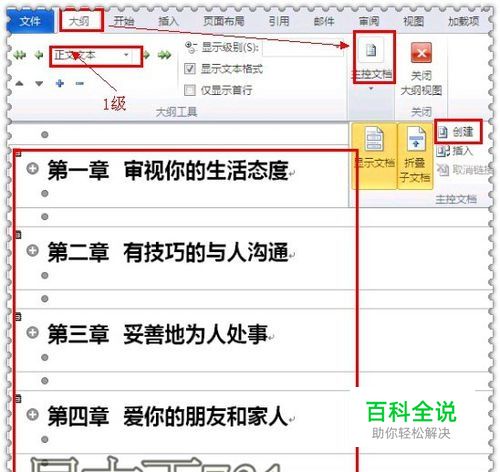The image size is (500, 472).
Task: Expand the arrow under 主控文档
Action: click(x=371, y=89)
